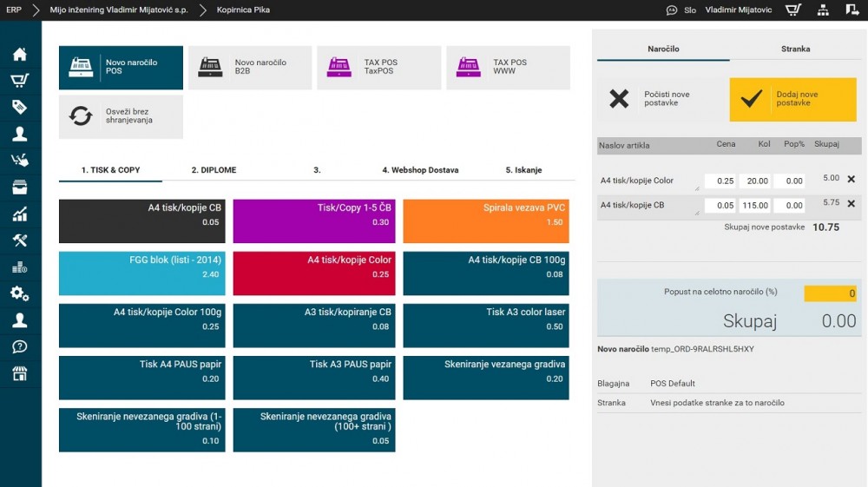Viewport: 868px width, 487px height.
Task: Click the storefront icon in sidebar
Action: pos(19,373)
